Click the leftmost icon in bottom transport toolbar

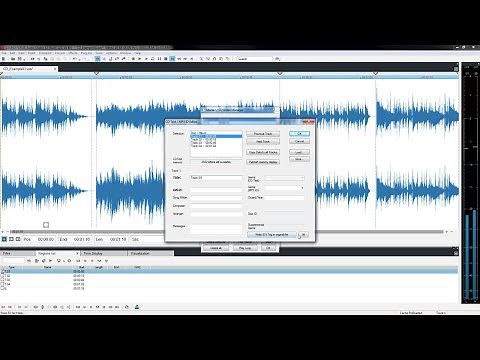(x=3, y=307)
